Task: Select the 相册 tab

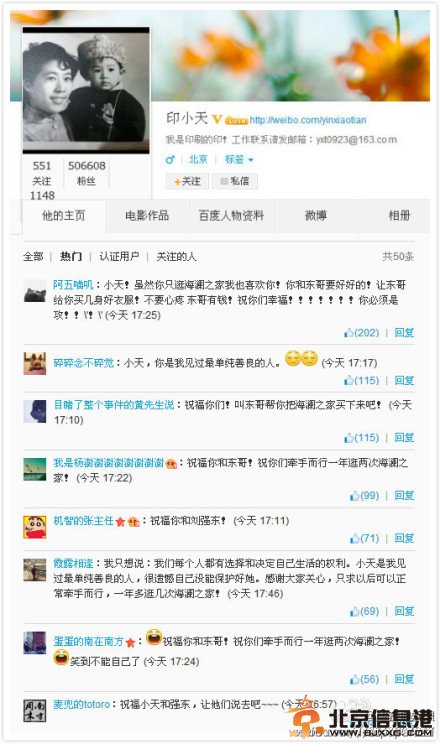Action: coord(399,215)
